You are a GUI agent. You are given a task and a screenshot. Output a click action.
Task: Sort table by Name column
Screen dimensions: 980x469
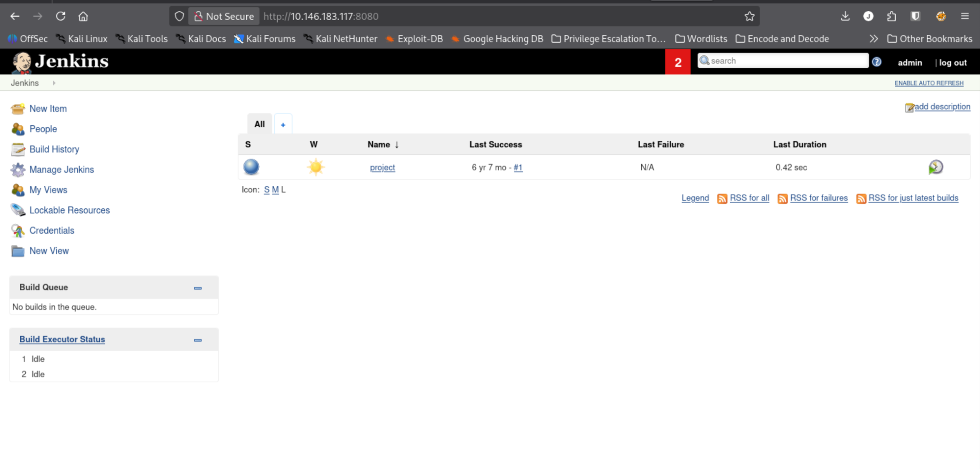(383, 145)
